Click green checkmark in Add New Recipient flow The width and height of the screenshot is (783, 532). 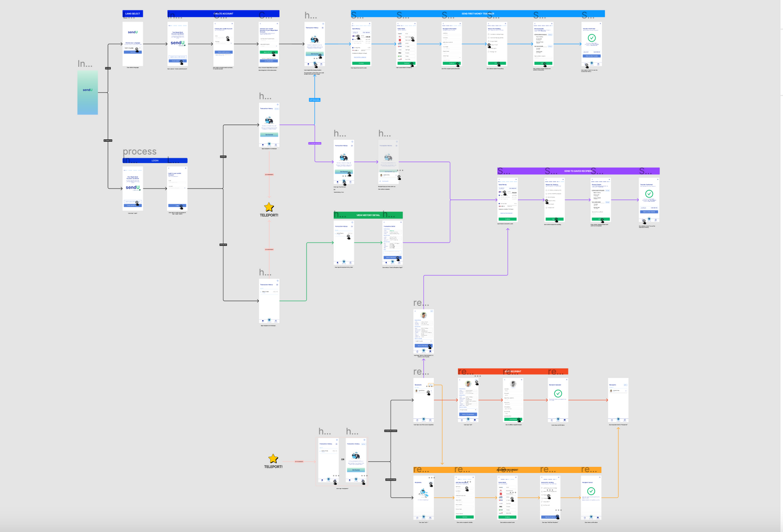tap(591, 491)
